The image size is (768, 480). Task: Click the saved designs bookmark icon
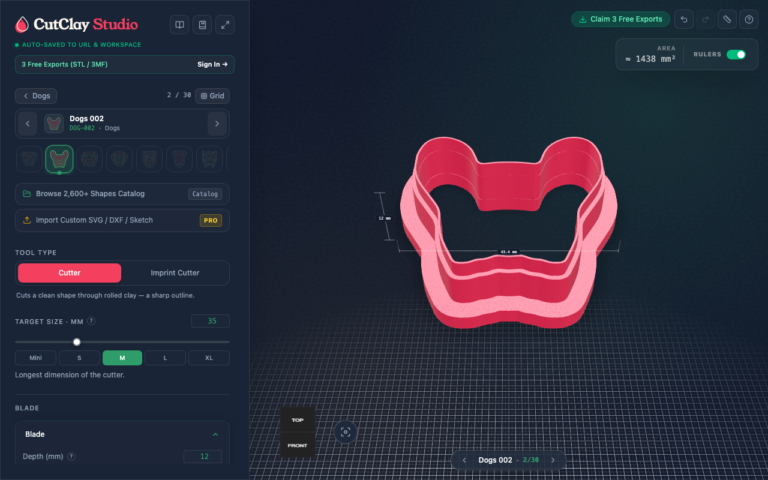tap(202, 25)
